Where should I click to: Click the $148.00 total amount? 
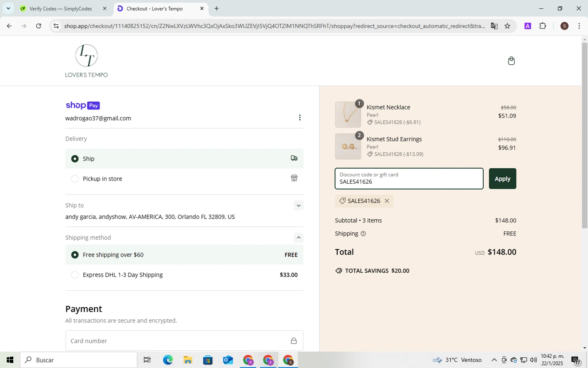click(x=502, y=252)
